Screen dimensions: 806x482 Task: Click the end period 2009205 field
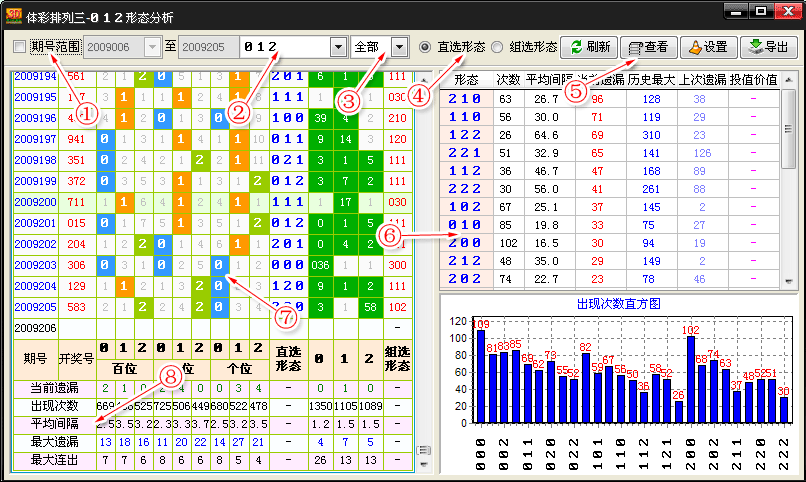tap(209, 47)
